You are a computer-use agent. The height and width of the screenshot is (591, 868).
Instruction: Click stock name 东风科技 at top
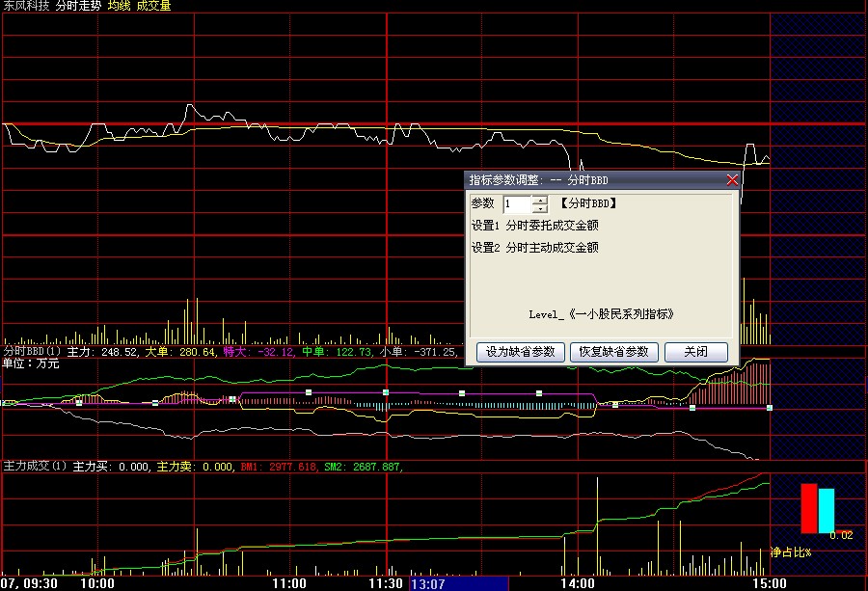[x=26, y=6]
